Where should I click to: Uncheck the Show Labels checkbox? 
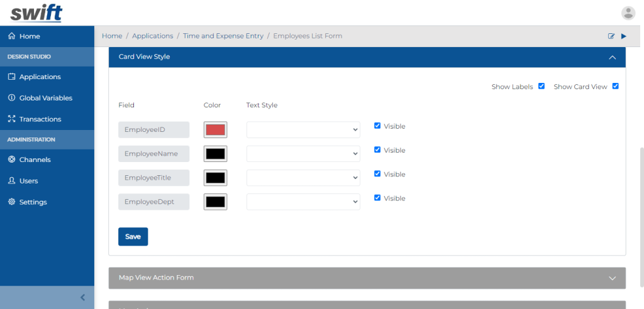coord(541,86)
